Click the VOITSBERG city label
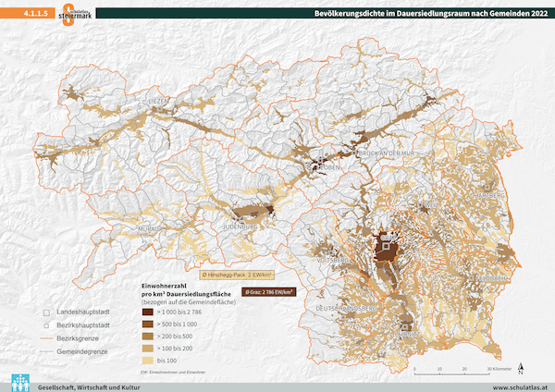Screen dimensions: 555x392 [333, 261]
